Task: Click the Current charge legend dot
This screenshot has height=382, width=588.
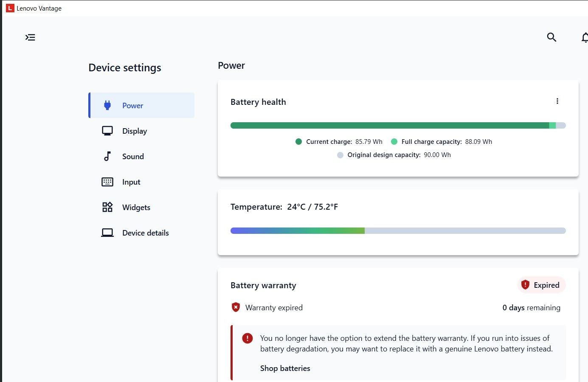Action: (x=298, y=142)
